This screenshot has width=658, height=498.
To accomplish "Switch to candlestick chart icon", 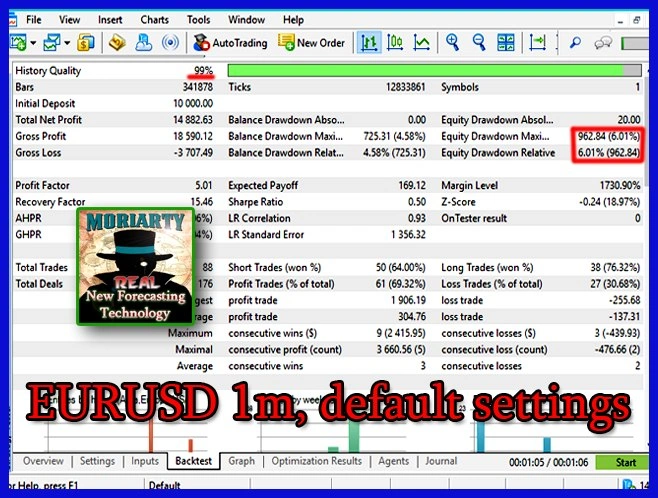I will tap(396, 43).
